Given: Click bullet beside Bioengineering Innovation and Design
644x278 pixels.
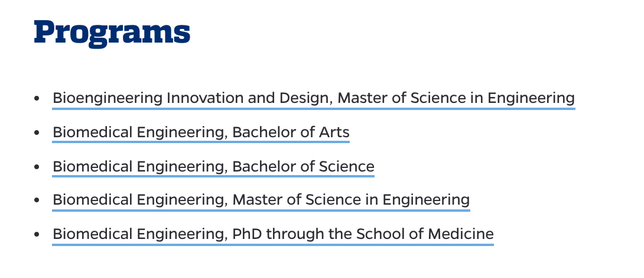Looking at the screenshot, I should pyautogui.click(x=37, y=99).
